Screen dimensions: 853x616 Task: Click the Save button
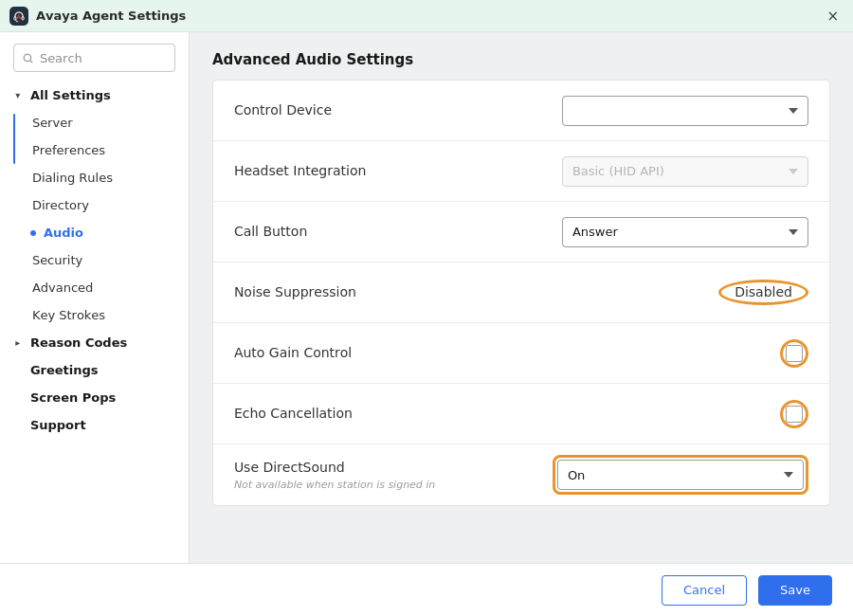[x=795, y=590]
